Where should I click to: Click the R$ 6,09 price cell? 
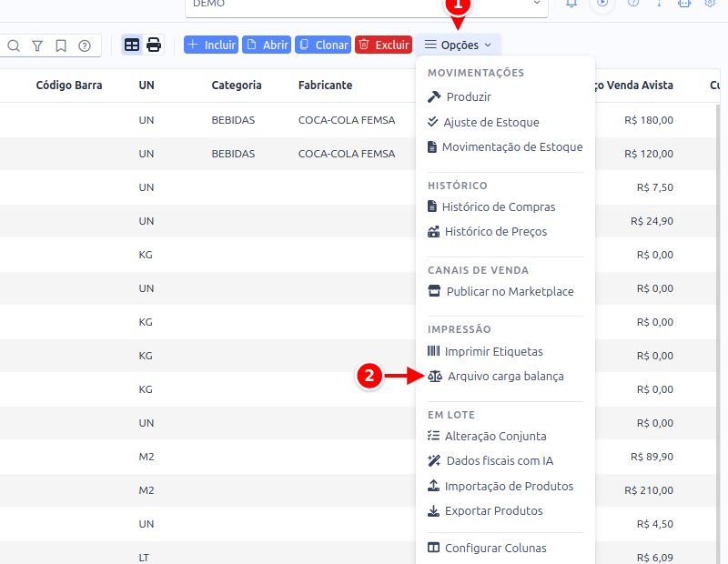[654, 558]
